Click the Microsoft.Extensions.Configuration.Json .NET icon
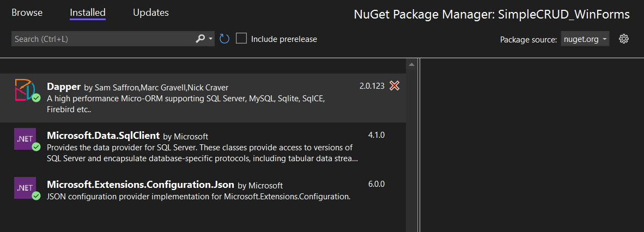 click(x=25, y=188)
